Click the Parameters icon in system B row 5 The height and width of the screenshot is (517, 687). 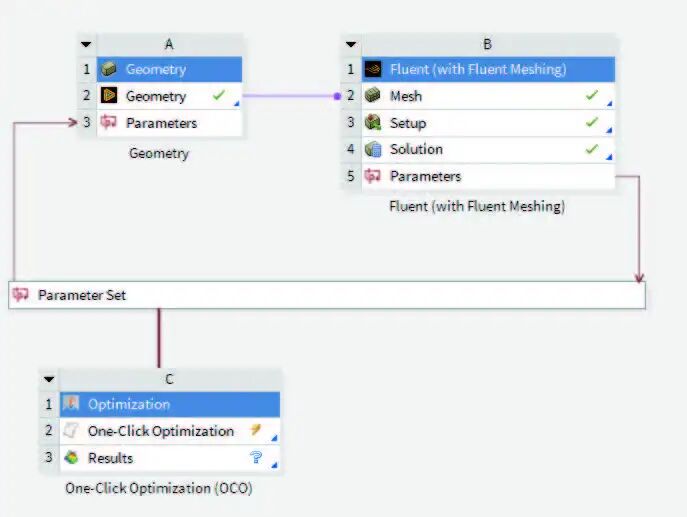click(x=373, y=176)
